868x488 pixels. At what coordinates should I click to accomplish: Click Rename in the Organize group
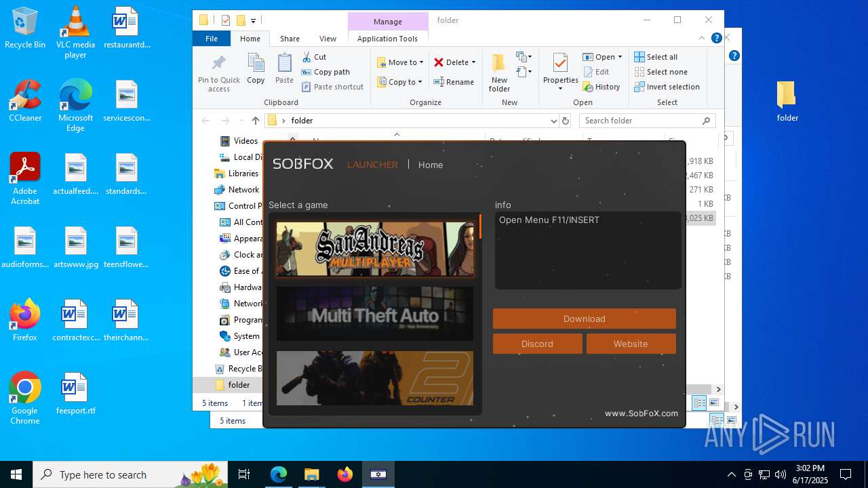pyautogui.click(x=454, y=82)
